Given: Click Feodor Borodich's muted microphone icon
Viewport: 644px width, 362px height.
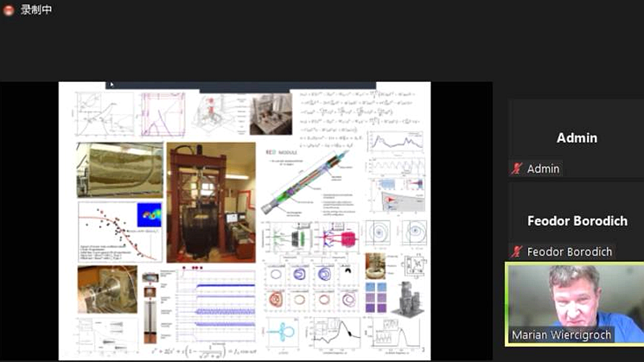Looking at the screenshot, I should pos(517,252).
